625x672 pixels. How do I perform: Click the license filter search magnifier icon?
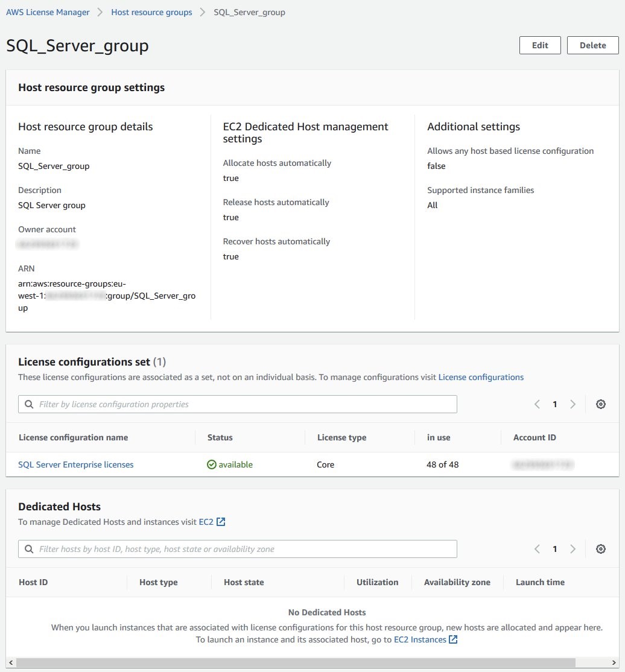(x=29, y=404)
